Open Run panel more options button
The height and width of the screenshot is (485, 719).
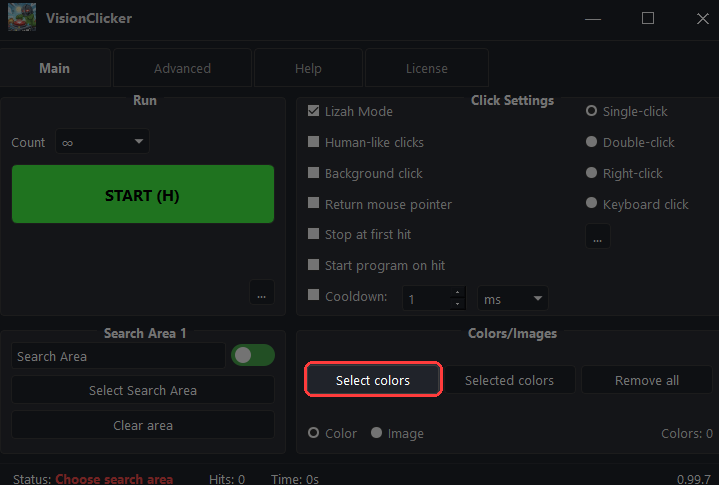coord(262,292)
